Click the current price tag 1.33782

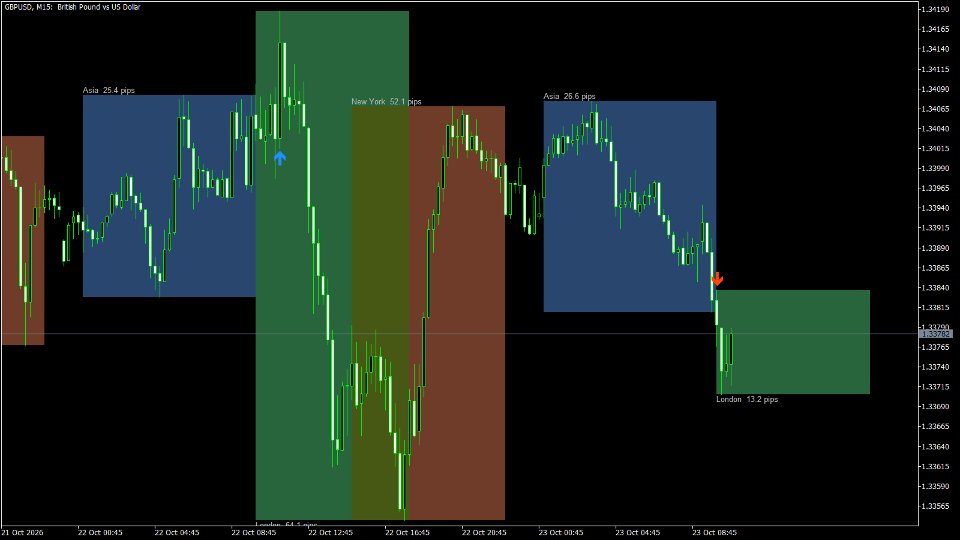[936, 334]
